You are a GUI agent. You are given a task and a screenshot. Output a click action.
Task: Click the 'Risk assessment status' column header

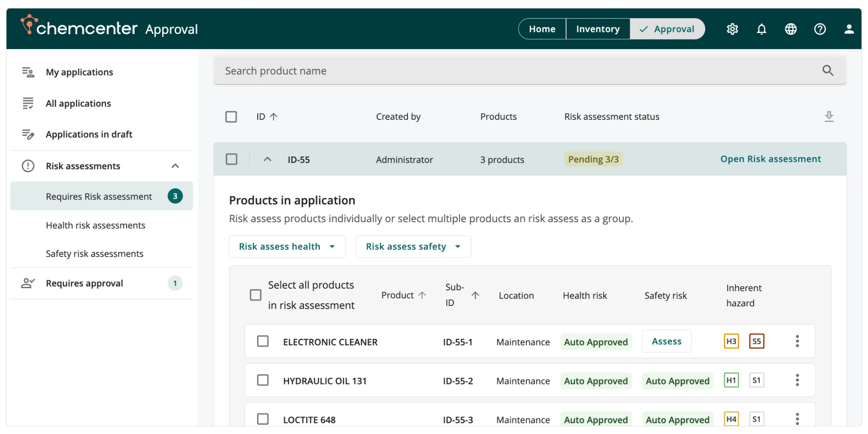612,117
